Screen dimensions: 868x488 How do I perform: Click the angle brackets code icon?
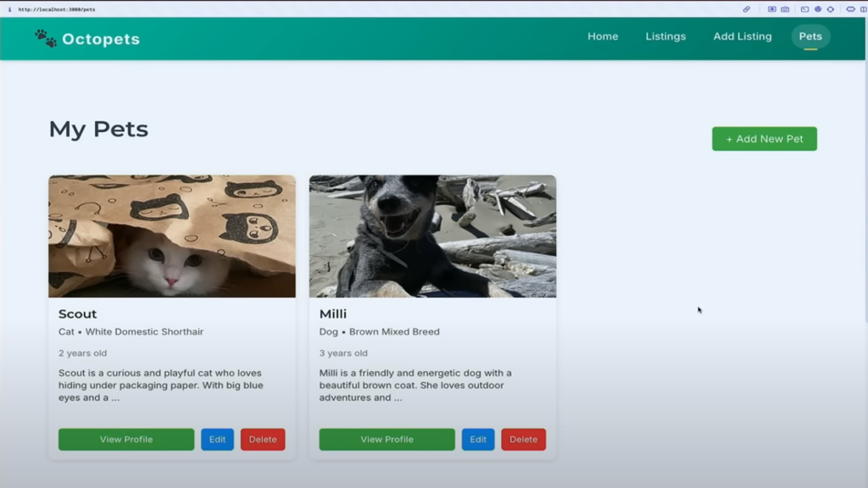point(850,9)
